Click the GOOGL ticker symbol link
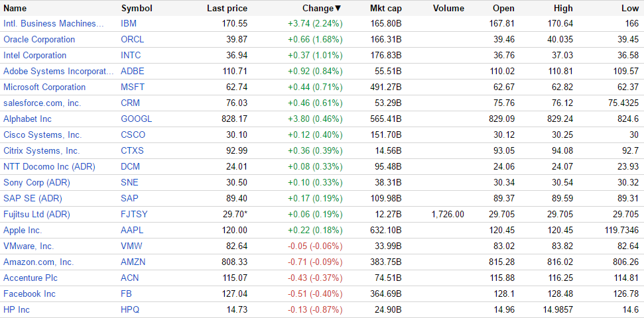 [x=136, y=119]
